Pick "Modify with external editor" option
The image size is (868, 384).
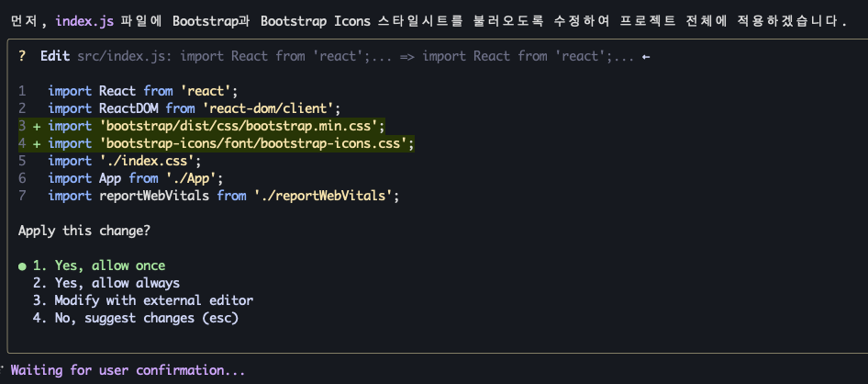click(143, 301)
